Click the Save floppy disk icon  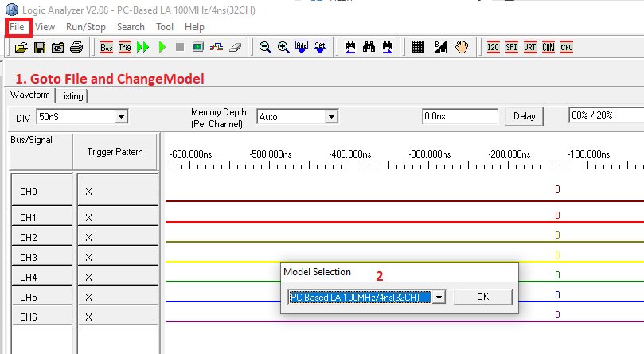point(39,48)
